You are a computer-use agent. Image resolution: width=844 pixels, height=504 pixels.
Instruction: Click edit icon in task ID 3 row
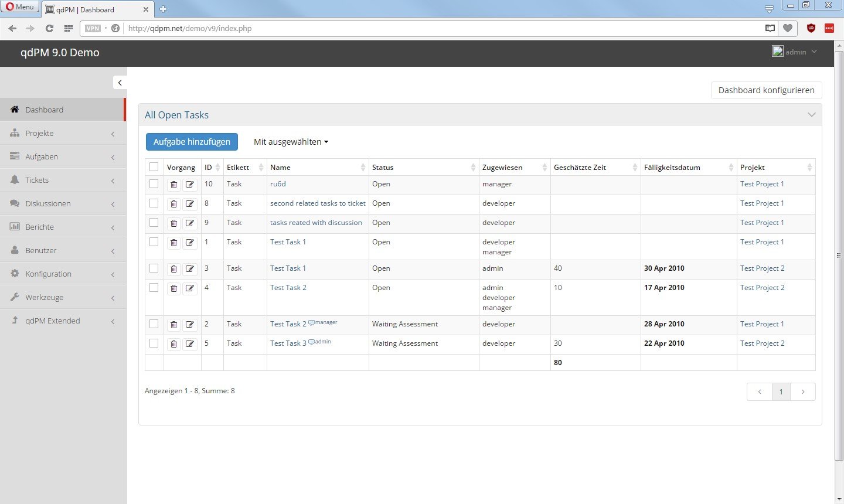(x=190, y=270)
